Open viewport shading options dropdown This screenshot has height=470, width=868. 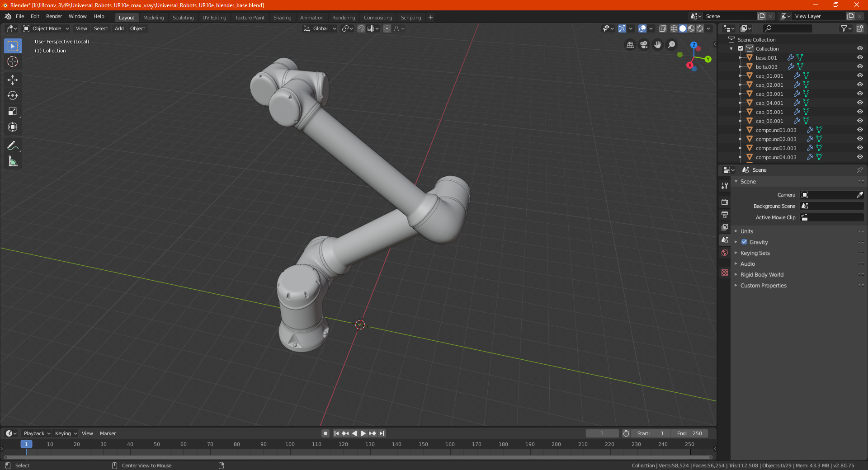point(708,28)
